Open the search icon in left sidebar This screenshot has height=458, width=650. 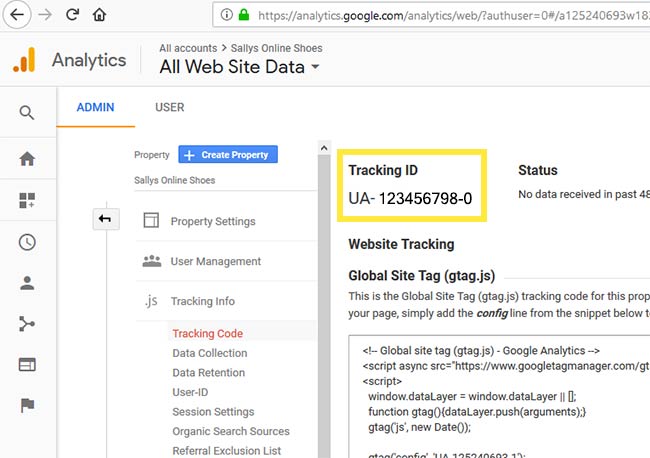27,113
